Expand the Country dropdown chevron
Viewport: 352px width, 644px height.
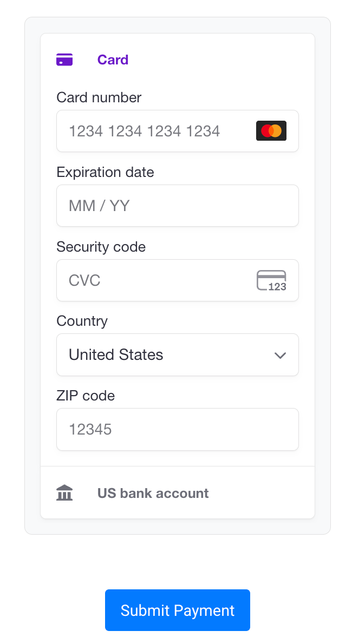pos(280,356)
